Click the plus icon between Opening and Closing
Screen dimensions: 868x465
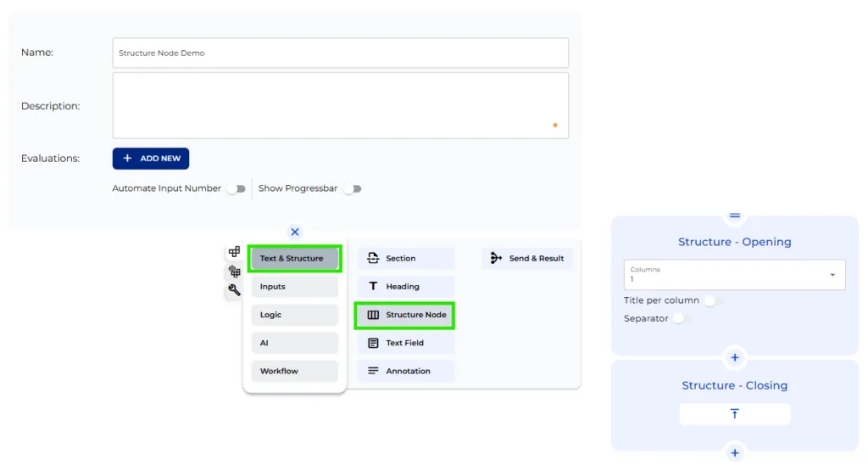(735, 356)
